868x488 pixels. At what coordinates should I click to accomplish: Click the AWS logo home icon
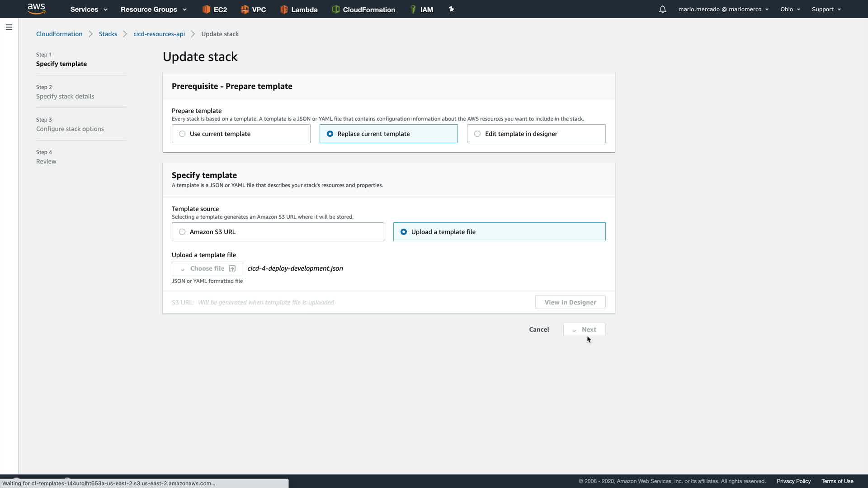36,9
